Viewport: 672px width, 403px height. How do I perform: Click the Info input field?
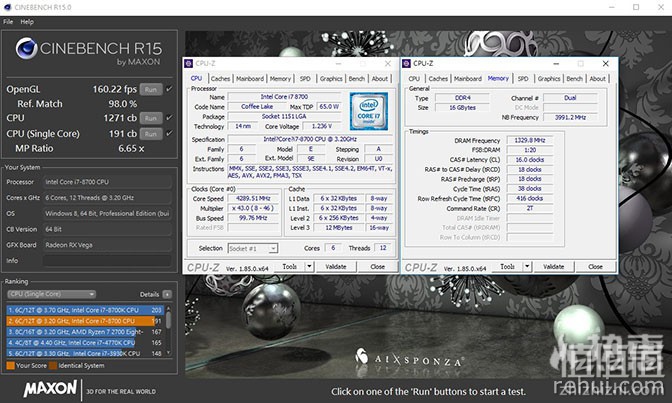click(x=107, y=261)
